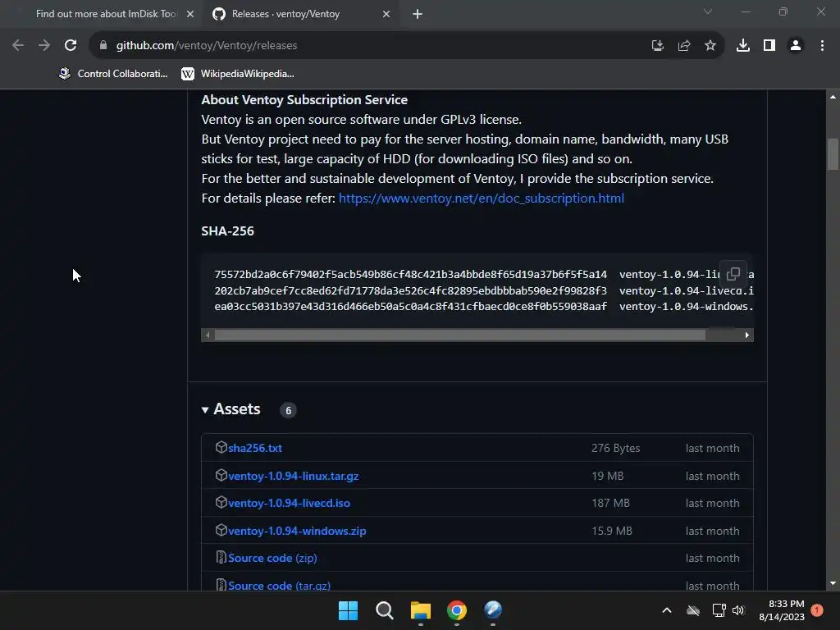Click package icon beside livecd.iso

pos(221,503)
